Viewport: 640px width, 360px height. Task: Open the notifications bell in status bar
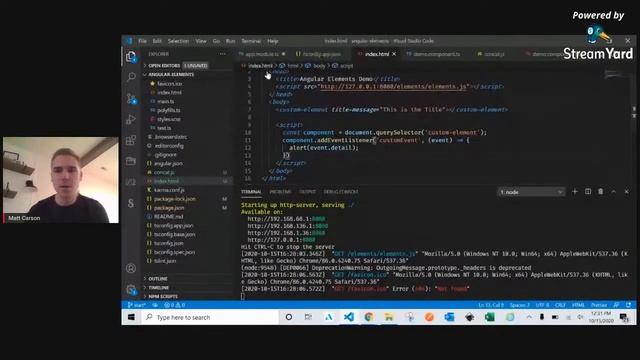628,305
